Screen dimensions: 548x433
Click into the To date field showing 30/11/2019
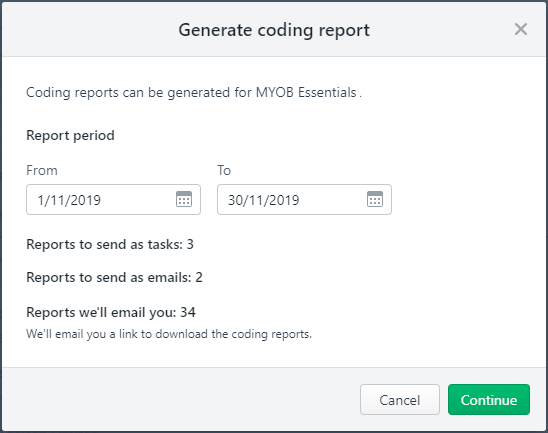304,200
